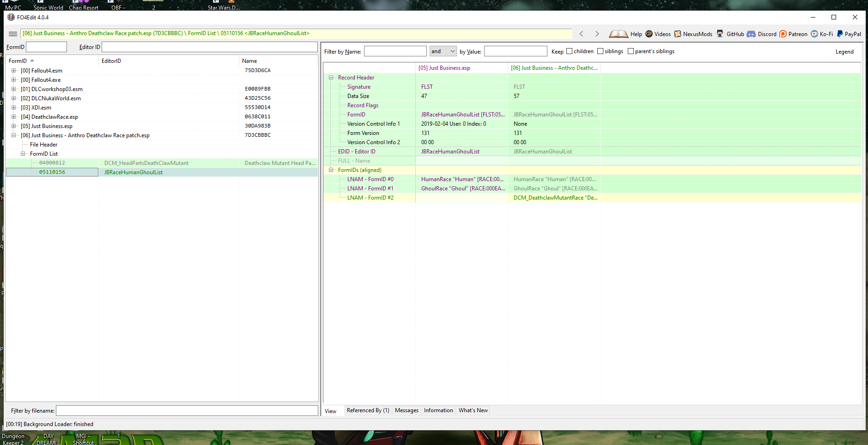868x445 pixels.
Task: Click DCM_DeathclawMutantRace value cell
Action: point(554,198)
